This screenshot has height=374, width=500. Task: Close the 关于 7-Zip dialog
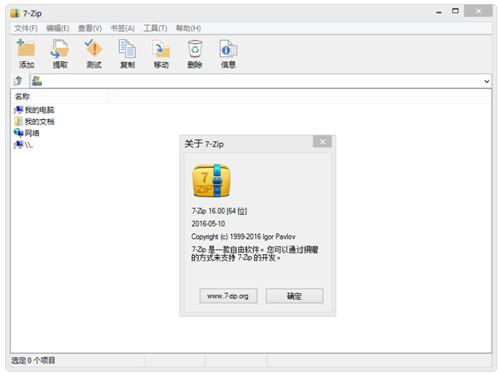[322, 142]
